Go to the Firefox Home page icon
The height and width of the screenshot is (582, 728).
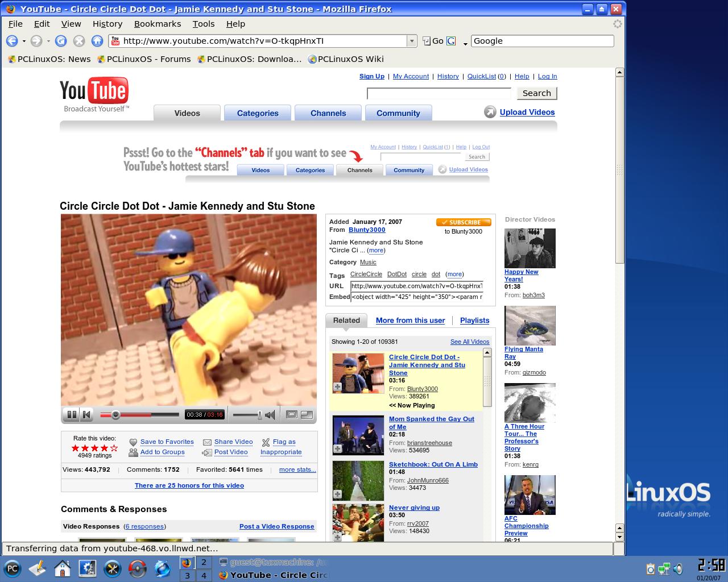pos(97,41)
